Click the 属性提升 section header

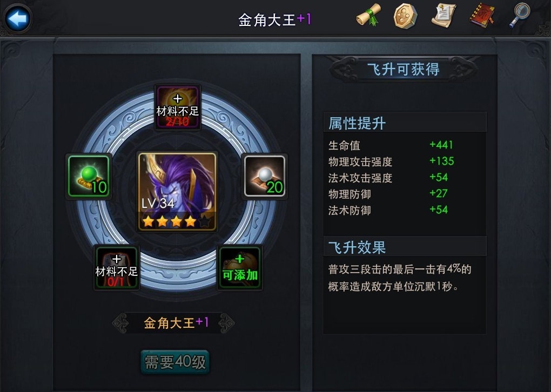[x=405, y=123]
